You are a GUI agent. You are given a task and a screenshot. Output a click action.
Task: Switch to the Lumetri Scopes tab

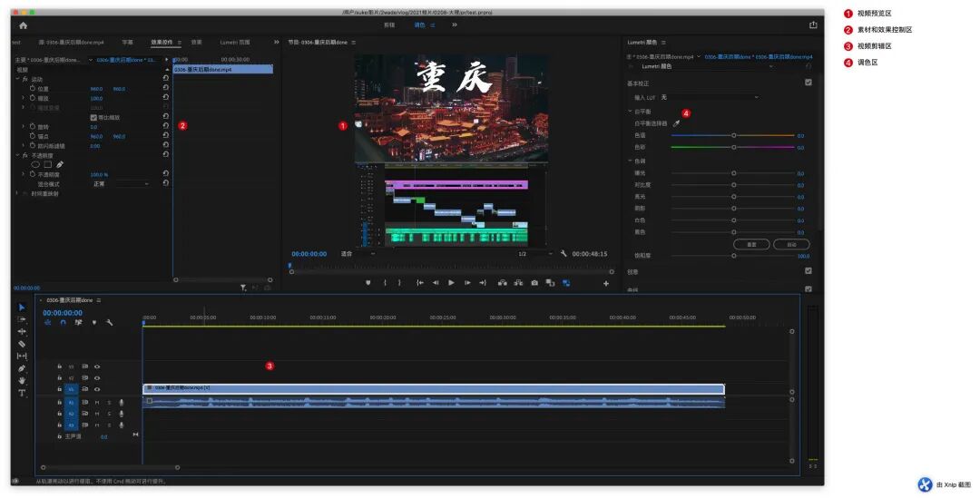coord(235,43)
